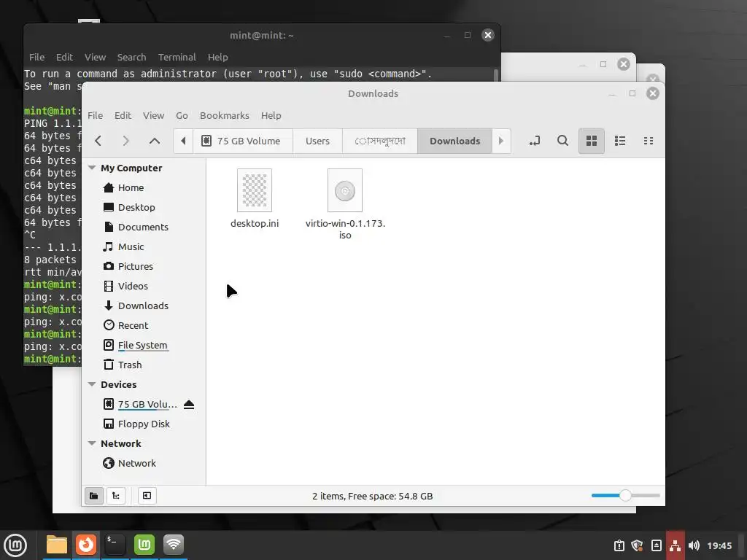Open the Linux Mint start menu

[x=15, y=545]
